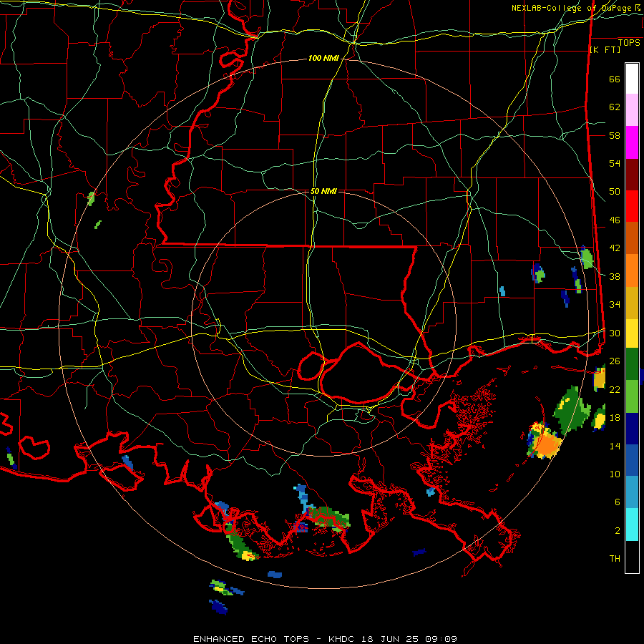
Task: Click the '62' legend value
Action: click(615, 107)
